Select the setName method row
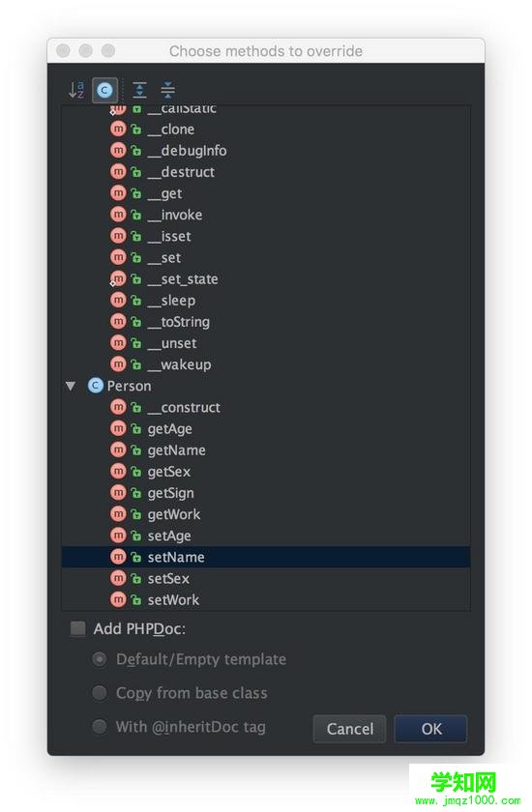Viewport: 532px width, 812px height. click(266, 557)
